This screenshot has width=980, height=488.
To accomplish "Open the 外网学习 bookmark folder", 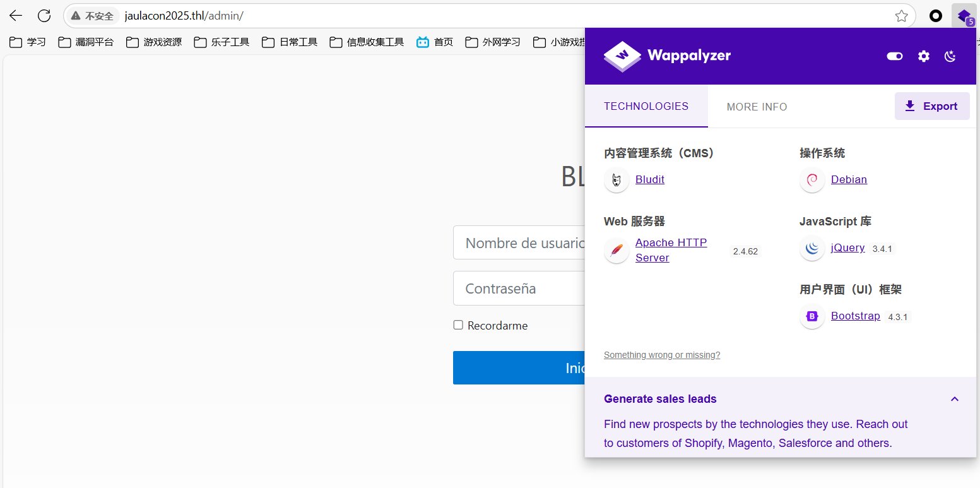I will pos(493,42).
